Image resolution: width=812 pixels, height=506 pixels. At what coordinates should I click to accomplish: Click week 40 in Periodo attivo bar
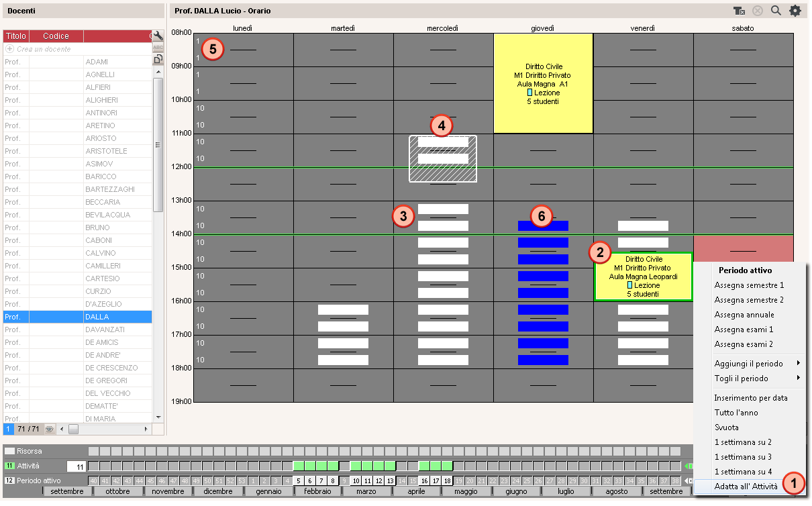pos(93,480)
